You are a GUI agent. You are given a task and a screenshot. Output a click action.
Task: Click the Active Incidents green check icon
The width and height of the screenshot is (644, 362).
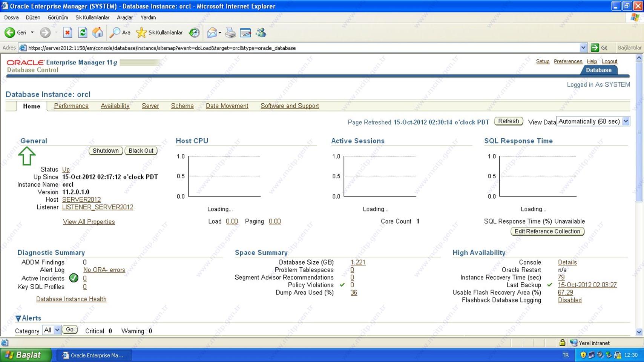pyautogui.click(x=74, y=278)
